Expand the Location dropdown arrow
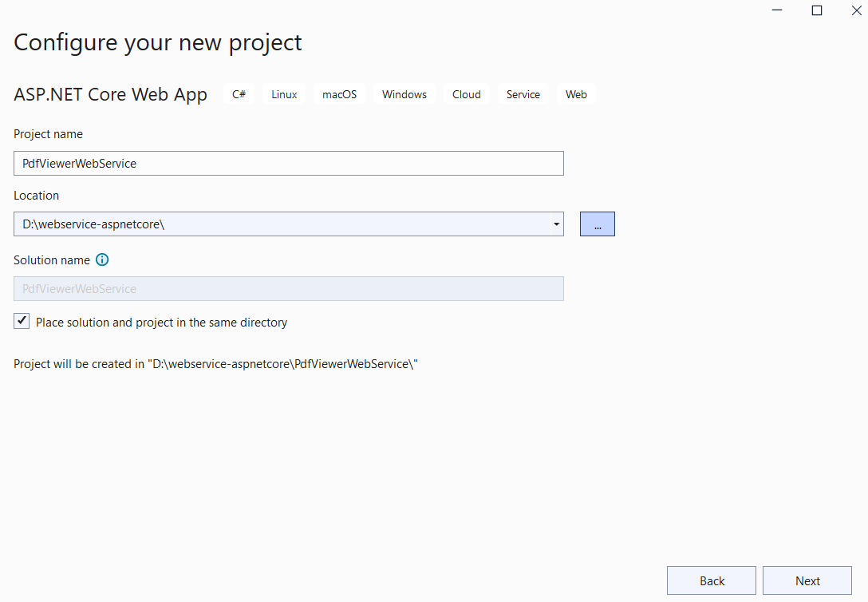The image size is (868, 602). click(556, 224)
